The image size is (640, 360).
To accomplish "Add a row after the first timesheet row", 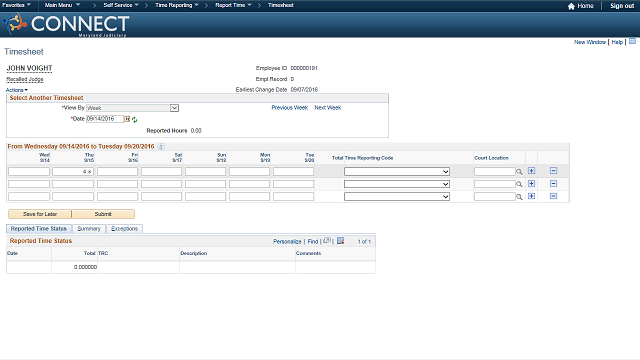I will point(531,171).
